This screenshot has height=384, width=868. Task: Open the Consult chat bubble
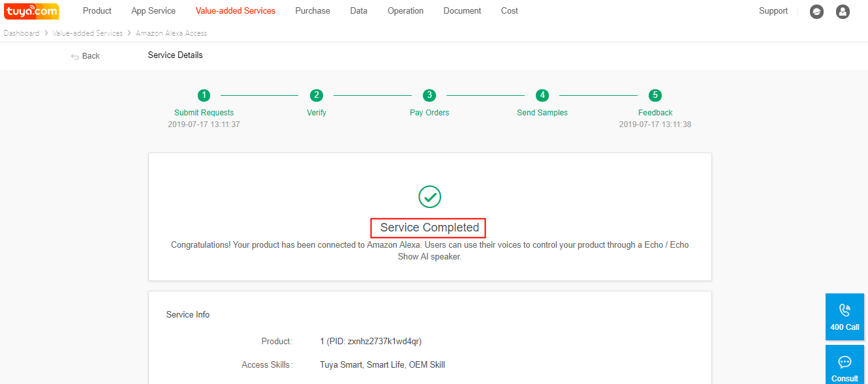(845, 366)
